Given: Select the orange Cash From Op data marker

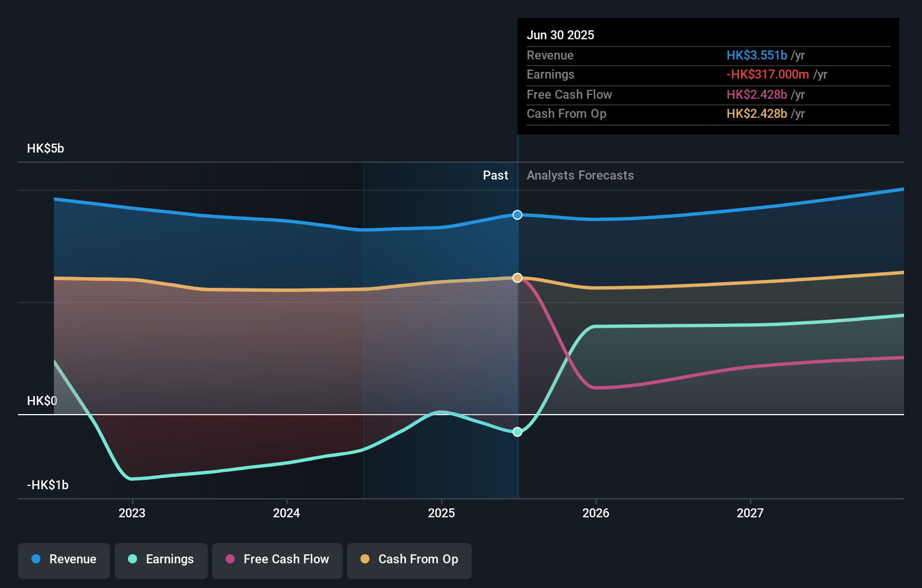Looking at the screenshot, I should (x=517, y=277).
